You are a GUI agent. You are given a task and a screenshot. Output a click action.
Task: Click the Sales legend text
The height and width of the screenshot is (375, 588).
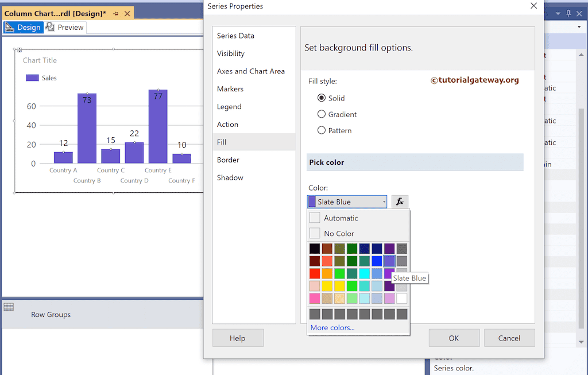click(49, 78)
